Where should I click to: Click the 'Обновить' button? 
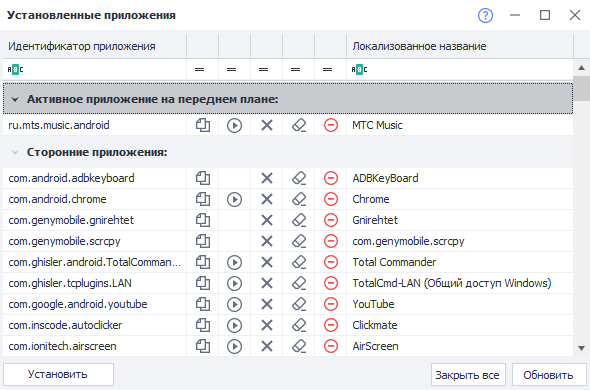tap(549, 375)
